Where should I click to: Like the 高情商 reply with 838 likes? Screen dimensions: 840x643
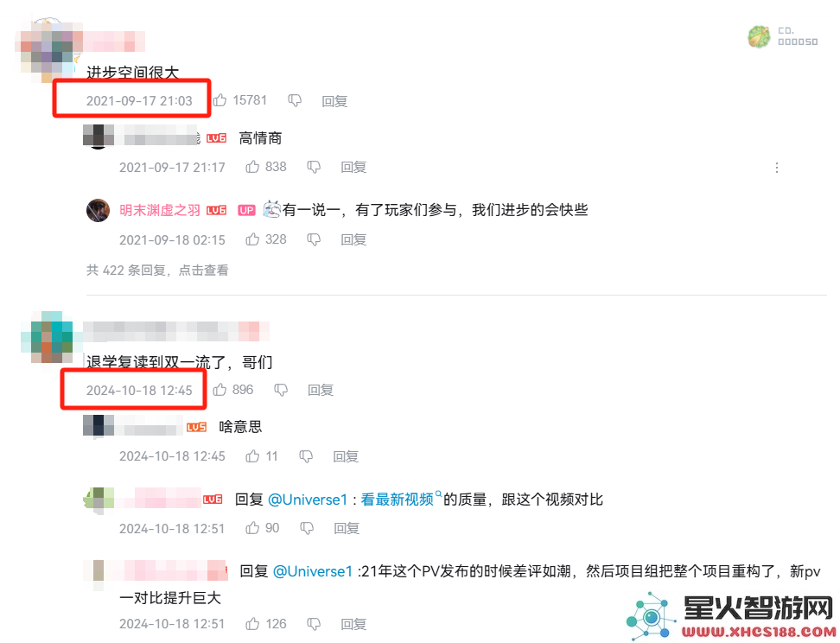(252, 167)
